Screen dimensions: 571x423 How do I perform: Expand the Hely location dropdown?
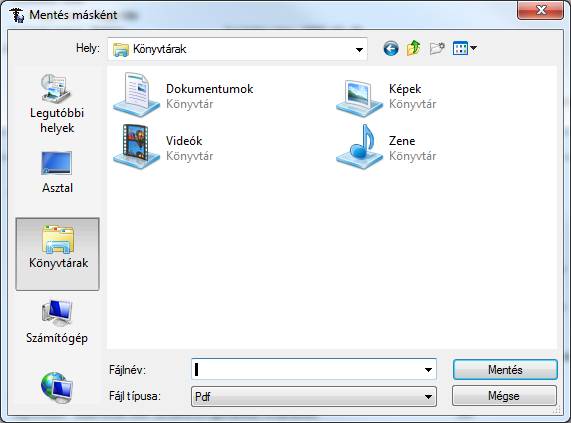359,49
